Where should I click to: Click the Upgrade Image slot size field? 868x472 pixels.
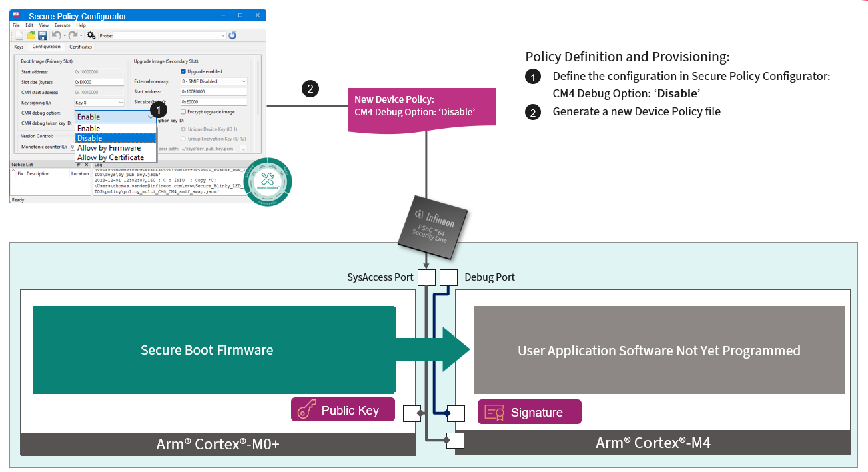tap(213, 102)
